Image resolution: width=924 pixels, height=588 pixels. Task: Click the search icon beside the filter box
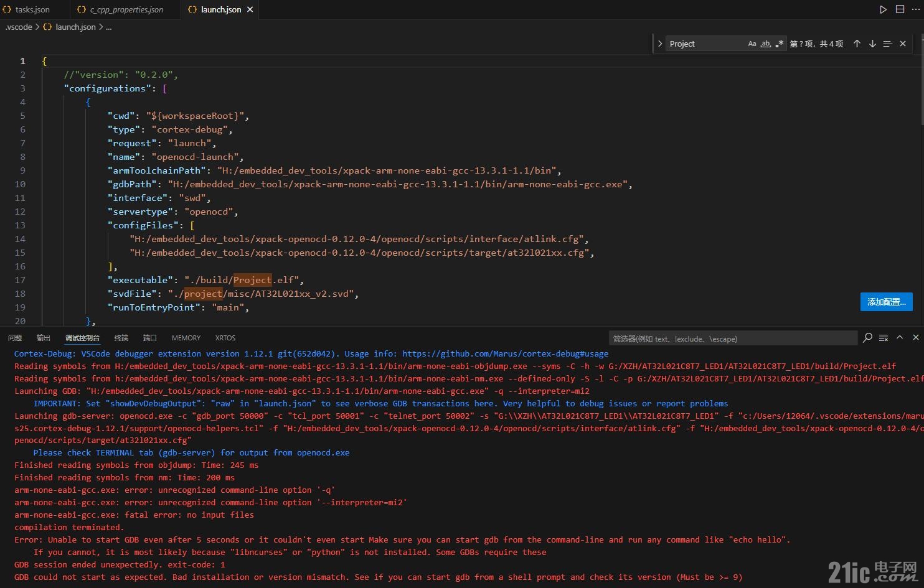click(868, 338)
